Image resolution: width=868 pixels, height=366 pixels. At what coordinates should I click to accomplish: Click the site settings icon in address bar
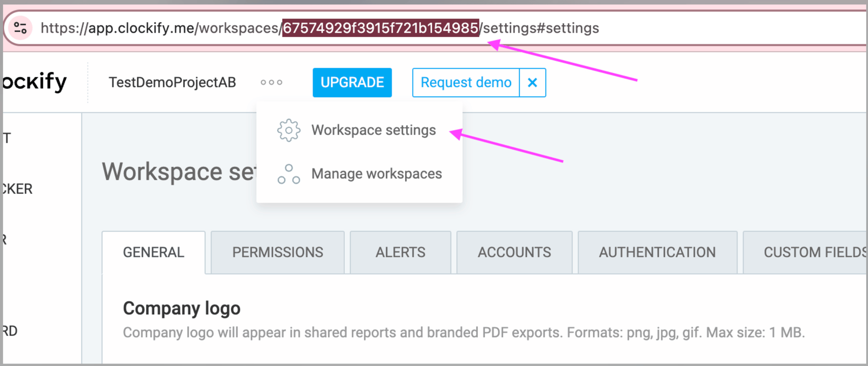coord(21,28)
